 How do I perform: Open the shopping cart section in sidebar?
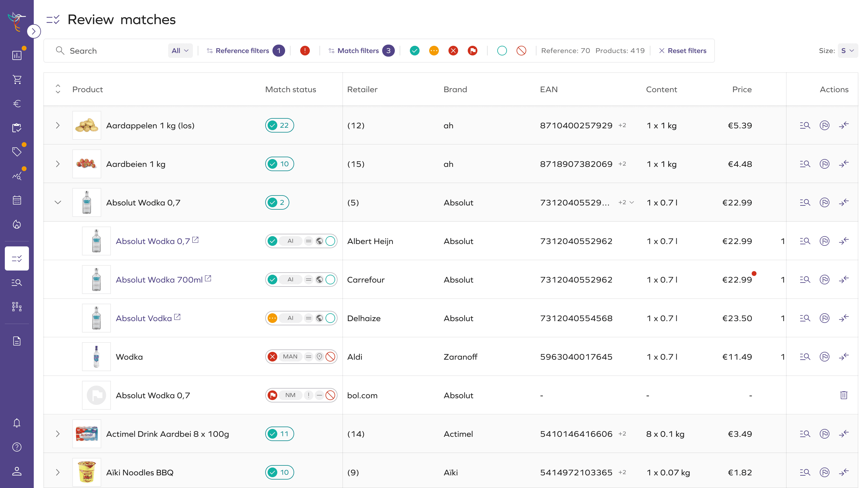tap(17, 79)
